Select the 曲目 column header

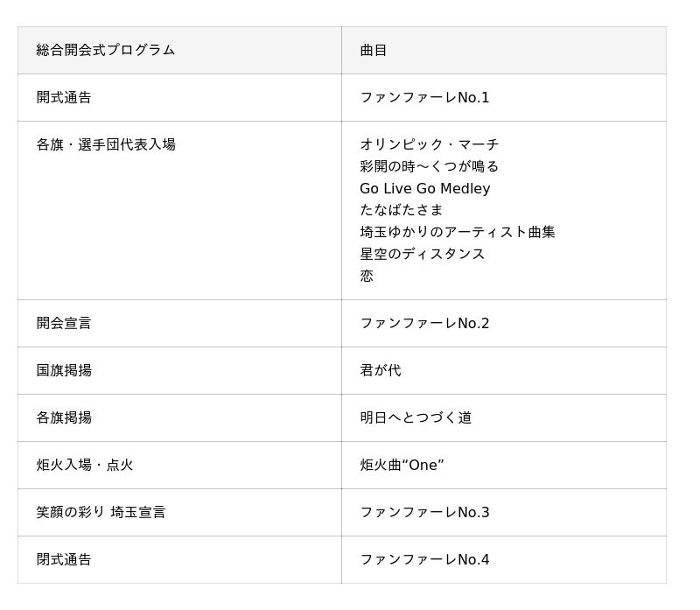pyautogui.click(x=504, y=50)
